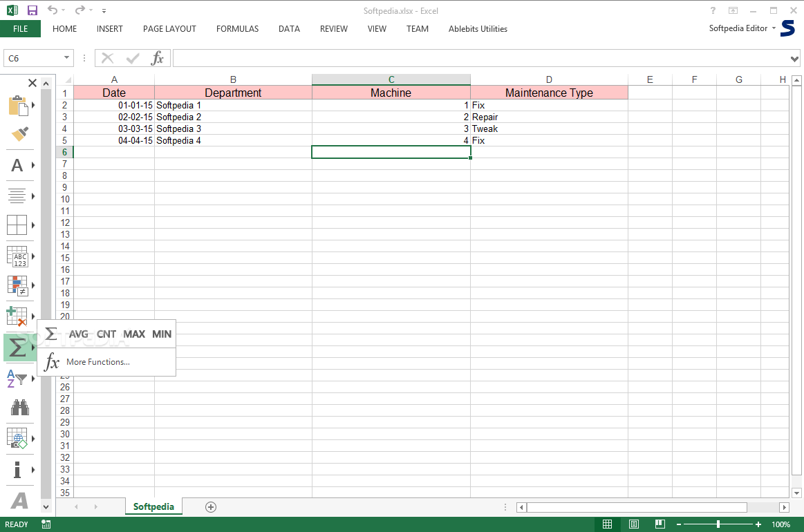
Task: Open the Customize Quick Access Toolbar dropdown
Action: (104, 11)
